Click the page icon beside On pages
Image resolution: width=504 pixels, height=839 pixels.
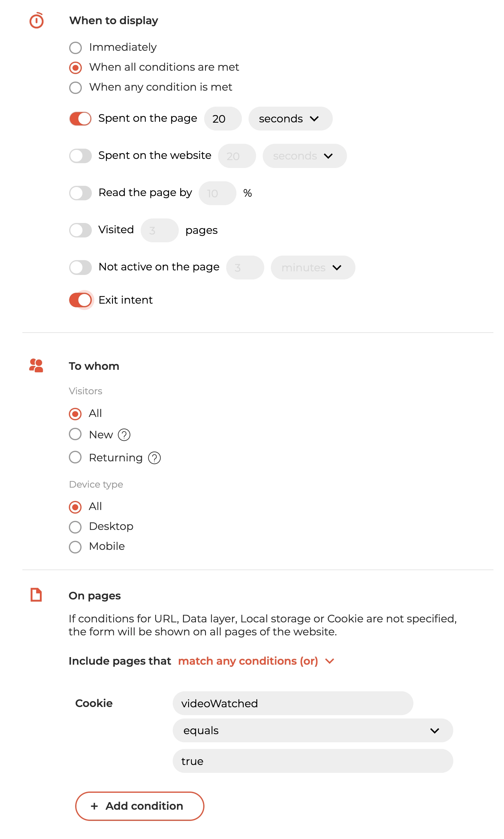(x=36, y=595)
